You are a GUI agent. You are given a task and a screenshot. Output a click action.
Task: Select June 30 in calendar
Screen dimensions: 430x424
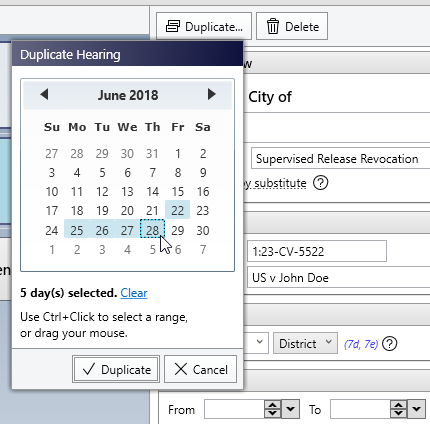click(x=203, y=230)
